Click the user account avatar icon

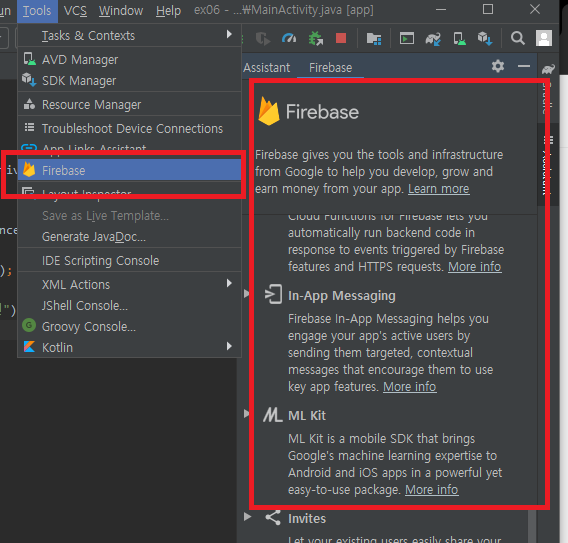[x=544, y=38]
